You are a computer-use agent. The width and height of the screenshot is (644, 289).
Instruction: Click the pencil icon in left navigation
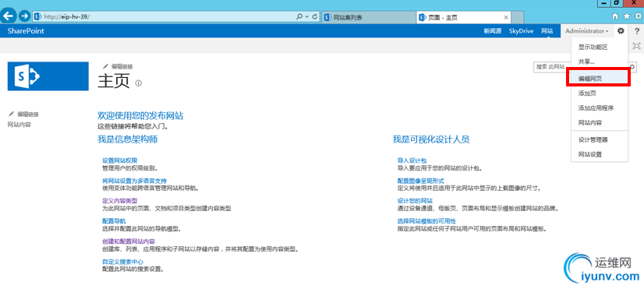tap(12, 115)
